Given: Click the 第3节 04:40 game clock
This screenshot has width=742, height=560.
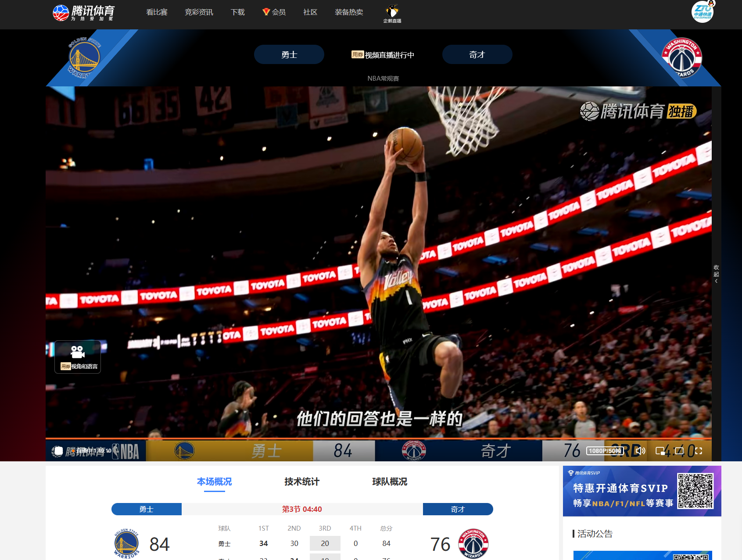Looking at the screenshot, I should 302,509.
